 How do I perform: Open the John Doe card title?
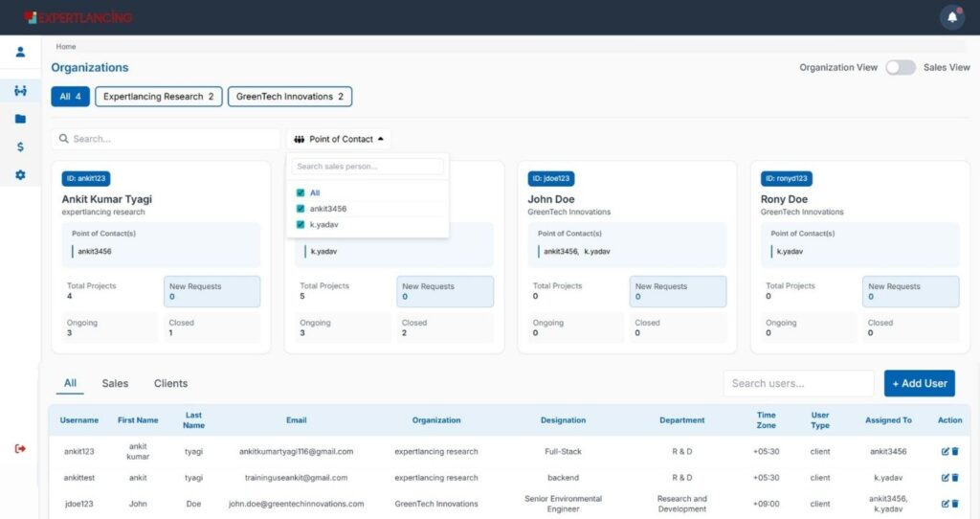551,199
